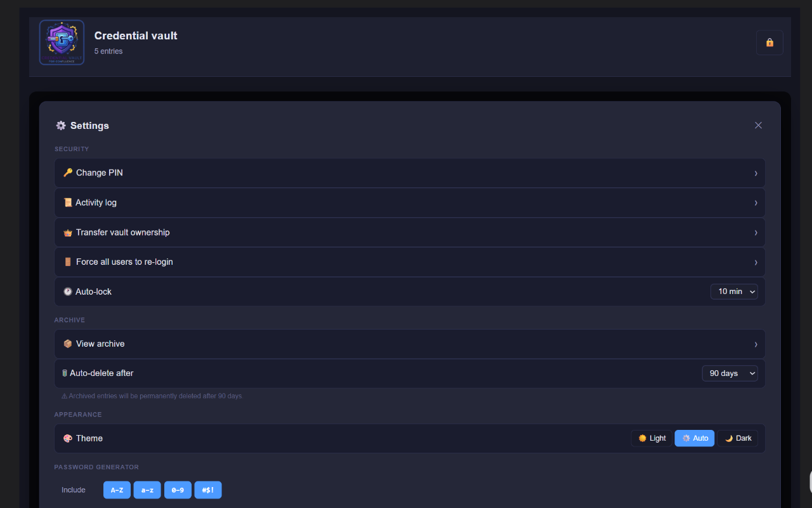
Task: Toggle digits 0-9 in password generator
Action: [x=178, y=490]
